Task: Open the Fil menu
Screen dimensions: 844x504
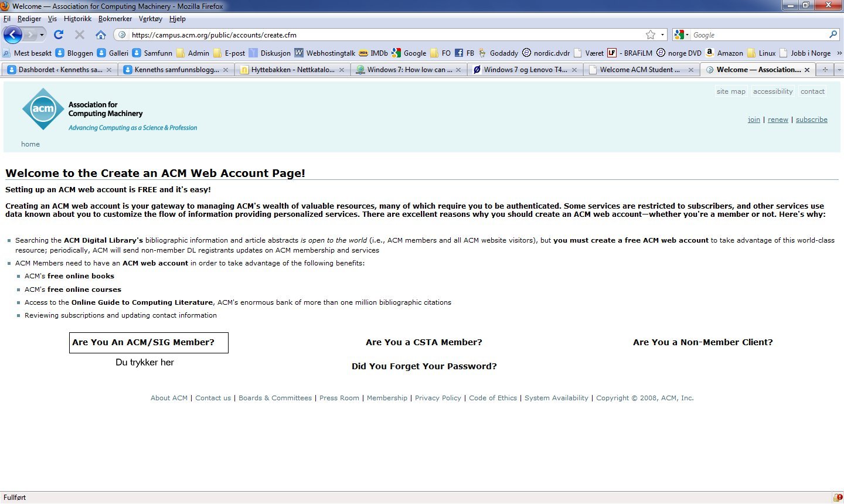Action: (x=7, y=19)
